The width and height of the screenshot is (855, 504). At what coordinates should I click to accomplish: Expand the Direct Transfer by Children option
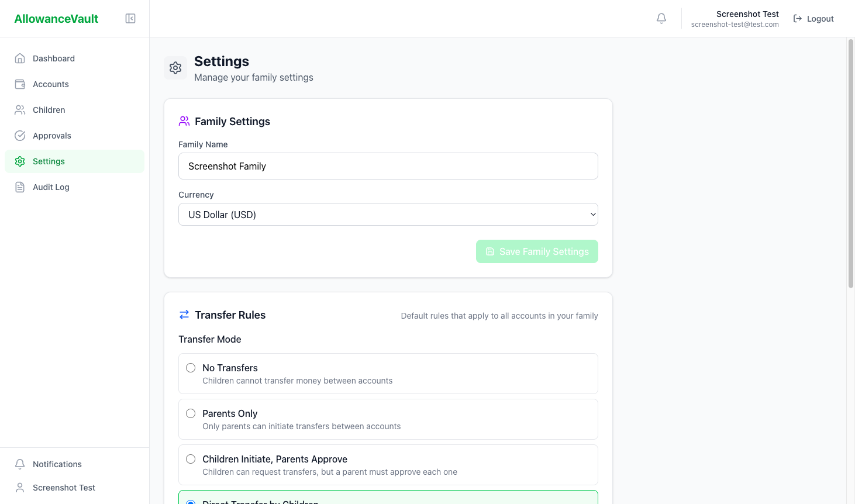[x=388, y=500]
